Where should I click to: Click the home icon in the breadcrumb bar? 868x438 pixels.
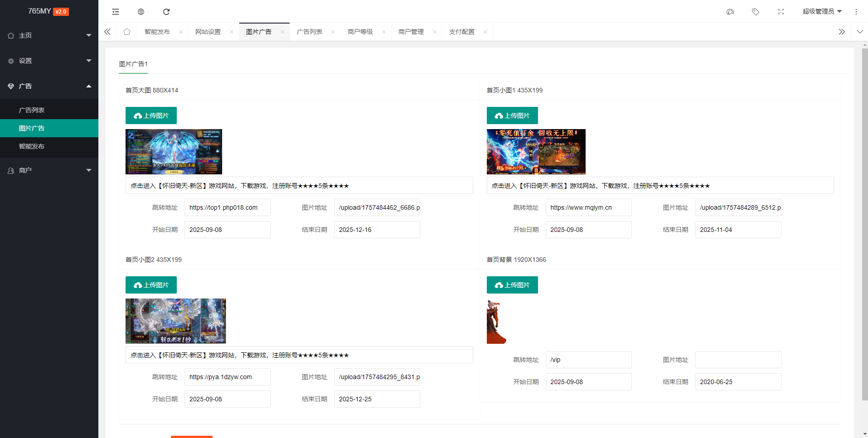point(127,32)
